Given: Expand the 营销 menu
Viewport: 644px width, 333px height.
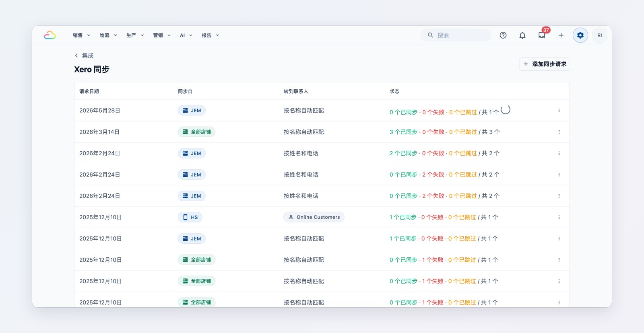Looking at the screenshot, I should click(x=162, y=35).
